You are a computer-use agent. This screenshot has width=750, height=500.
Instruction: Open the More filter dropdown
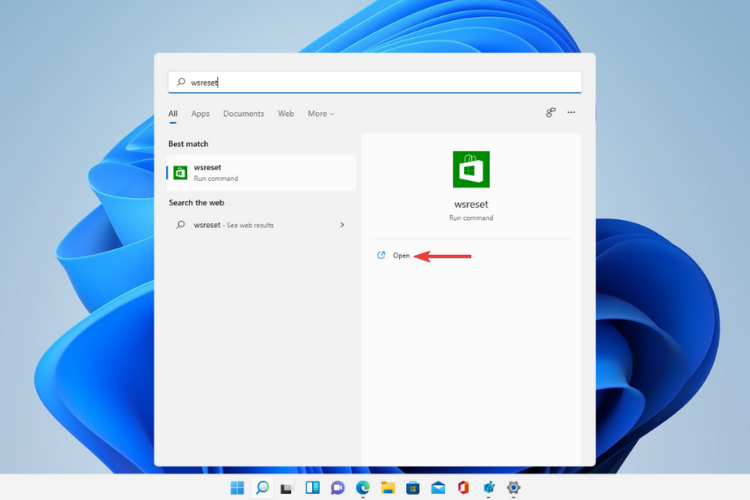point(321,114)
